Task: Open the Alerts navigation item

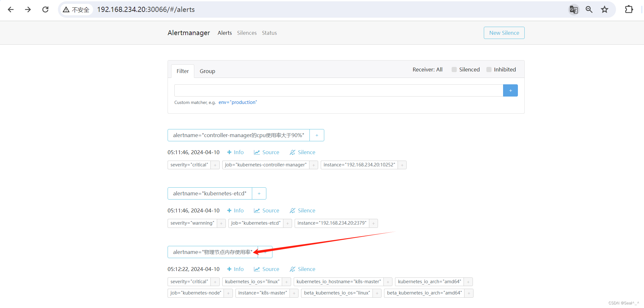Action: click(225, 33)
